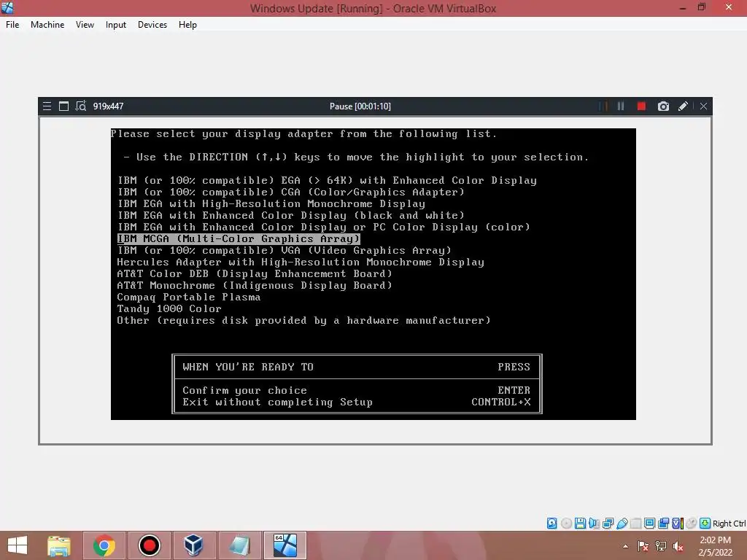Image resolution: width=747 pixels, height=560 pixels.
Task: Click the network adapters indicator icon
Action: coord(608,524)
